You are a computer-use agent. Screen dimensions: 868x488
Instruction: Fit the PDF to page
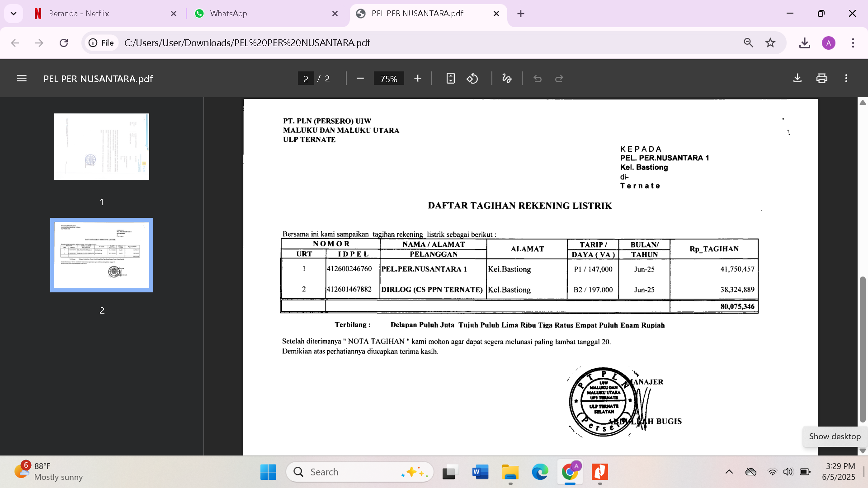click(450, 79)
